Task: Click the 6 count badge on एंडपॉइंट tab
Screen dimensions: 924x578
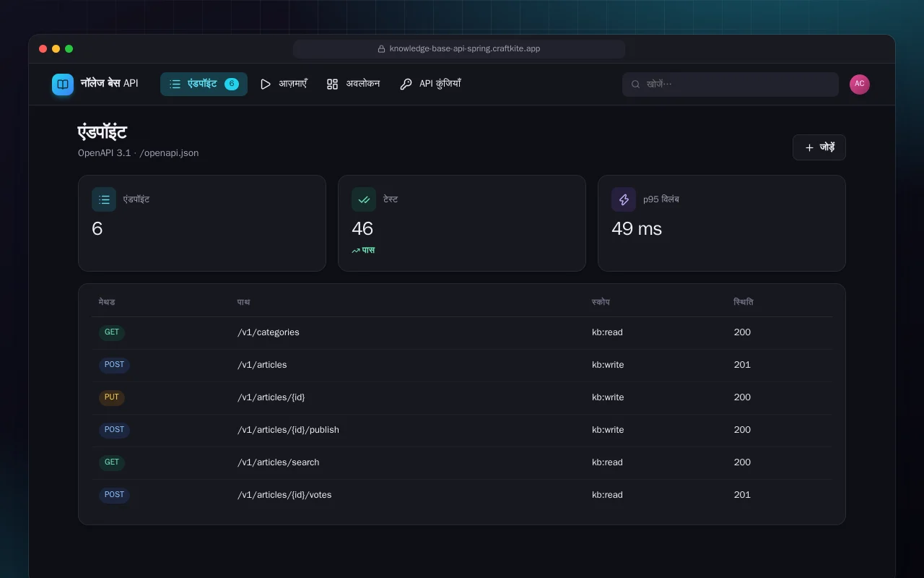Action: click(232, 84)
